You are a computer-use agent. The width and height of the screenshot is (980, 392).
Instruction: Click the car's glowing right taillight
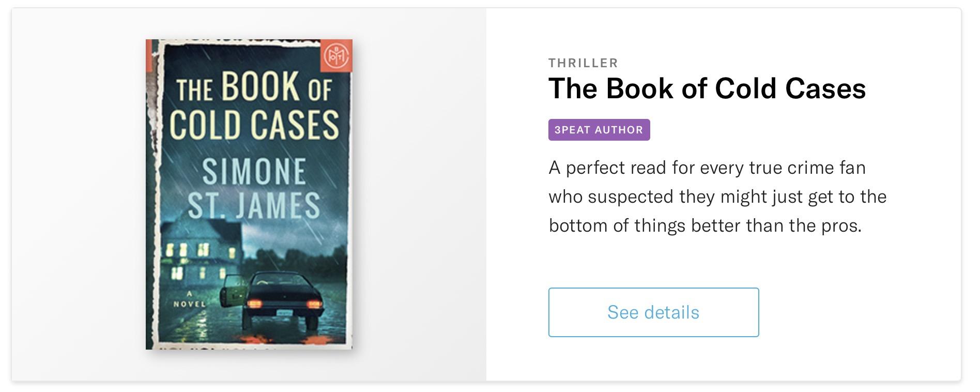coord(314,304)
